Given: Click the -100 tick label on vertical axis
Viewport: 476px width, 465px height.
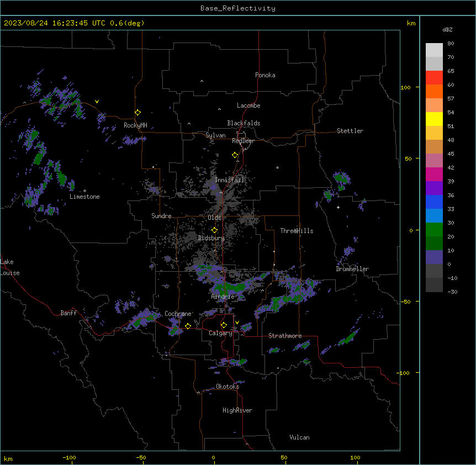Looking at the screenshot, I should coord(404,373).
